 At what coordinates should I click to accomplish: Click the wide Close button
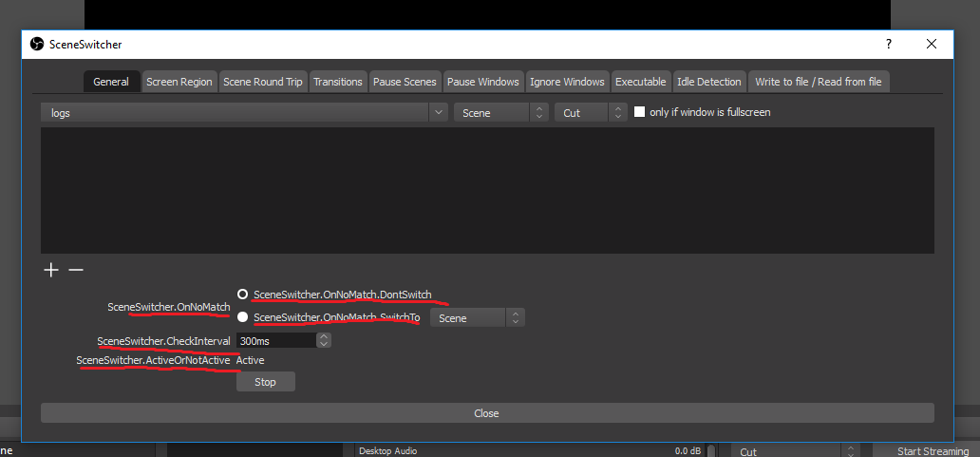point(487,413)
